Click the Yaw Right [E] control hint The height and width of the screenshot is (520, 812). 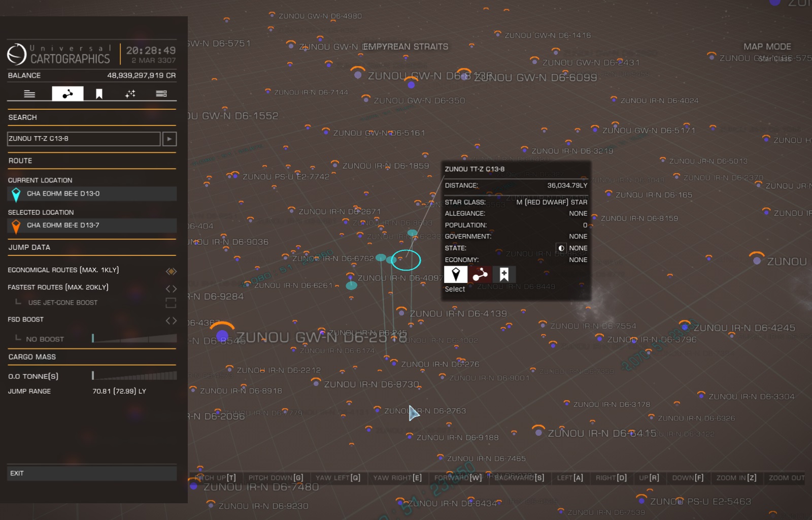(397, 478)
